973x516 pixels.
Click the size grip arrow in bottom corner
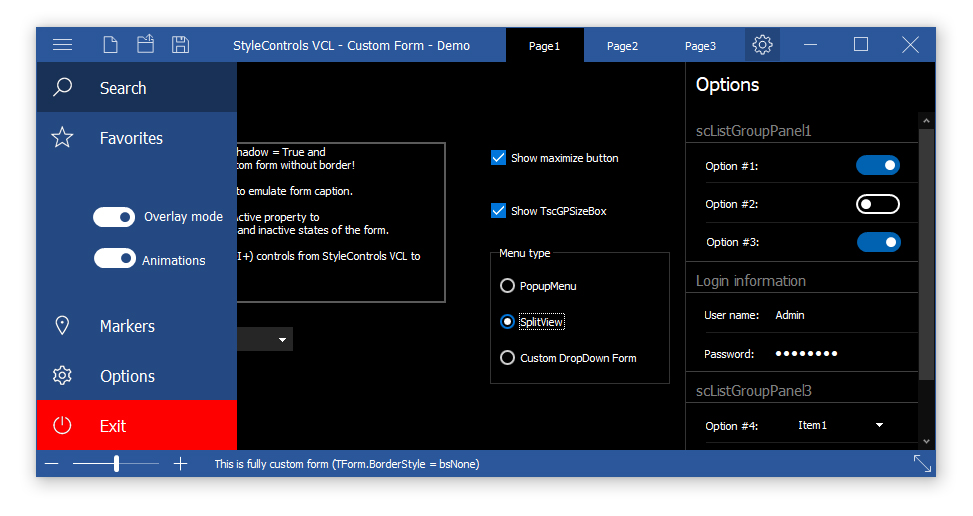click(922, 464)
